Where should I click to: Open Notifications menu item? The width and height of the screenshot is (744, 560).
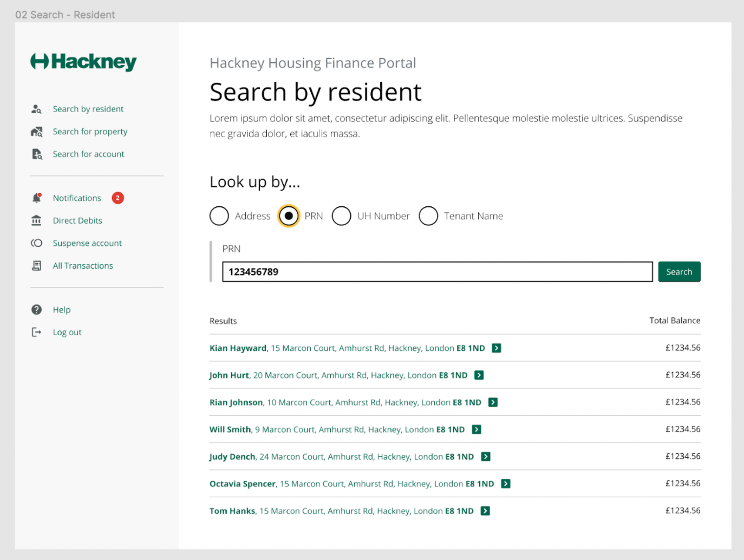coord(77,198)
